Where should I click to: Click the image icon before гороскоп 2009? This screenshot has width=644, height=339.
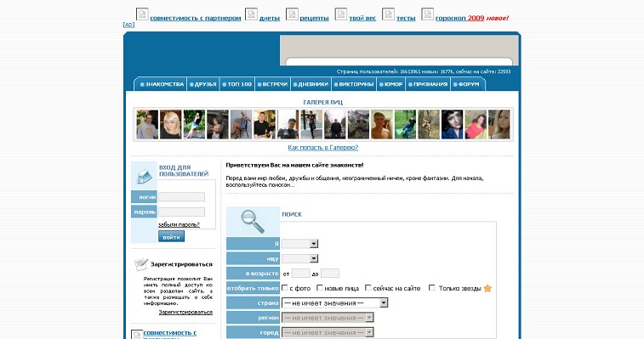click(x=428, y=14)
